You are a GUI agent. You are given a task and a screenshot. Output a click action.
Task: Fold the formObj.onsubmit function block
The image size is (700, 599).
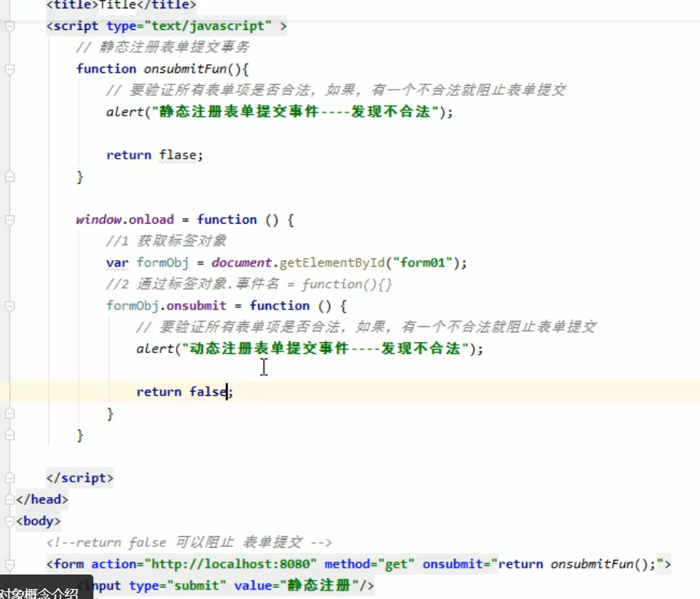9,306
